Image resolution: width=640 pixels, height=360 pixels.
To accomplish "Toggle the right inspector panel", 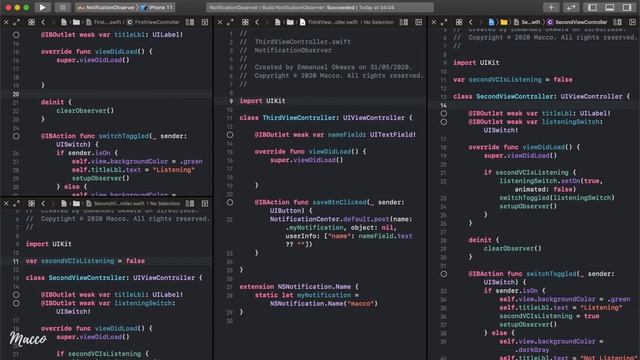I will 627,7.
